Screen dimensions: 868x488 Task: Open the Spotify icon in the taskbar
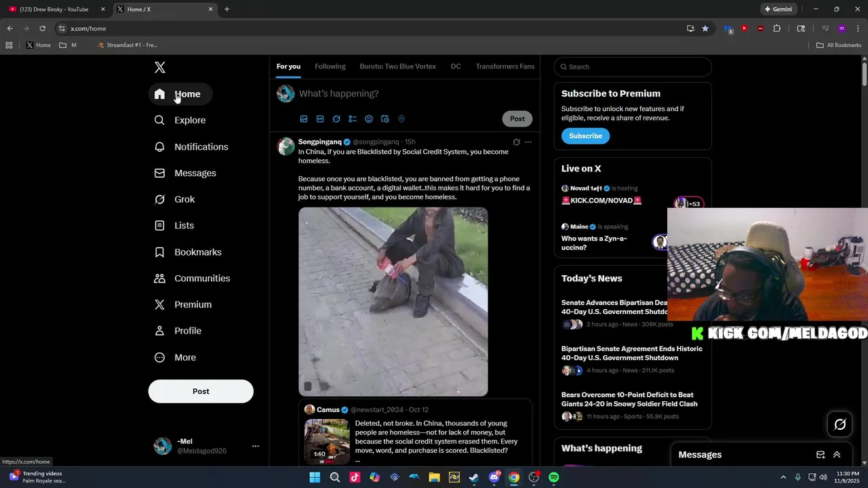554,477
